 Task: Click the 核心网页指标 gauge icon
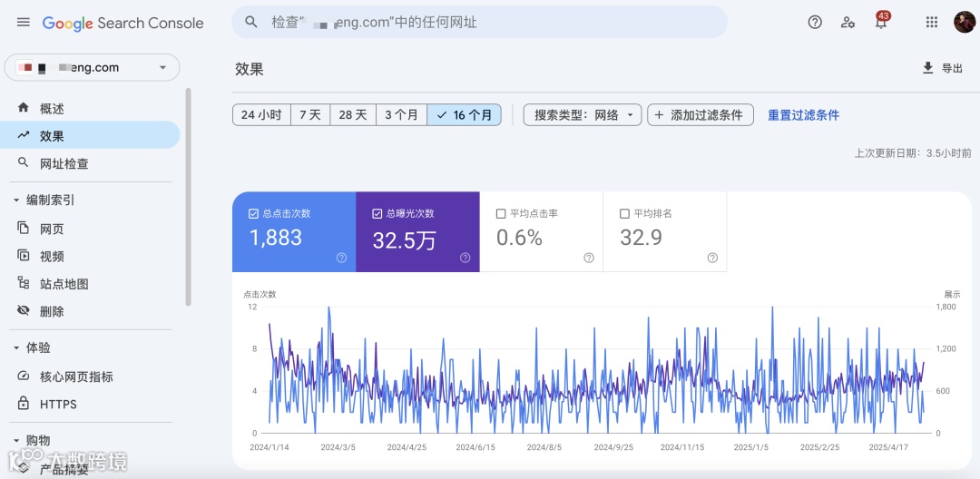[23, 376]
